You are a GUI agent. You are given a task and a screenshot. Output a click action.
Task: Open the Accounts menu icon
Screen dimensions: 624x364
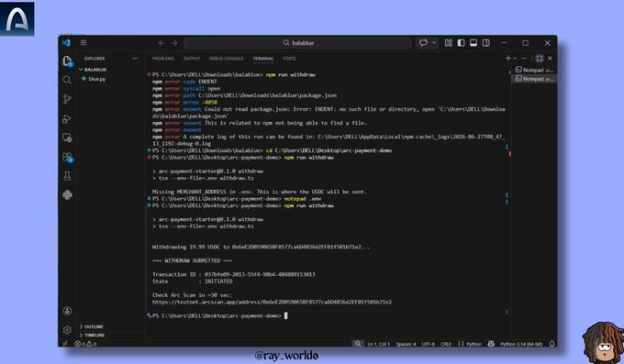(67, 311)
